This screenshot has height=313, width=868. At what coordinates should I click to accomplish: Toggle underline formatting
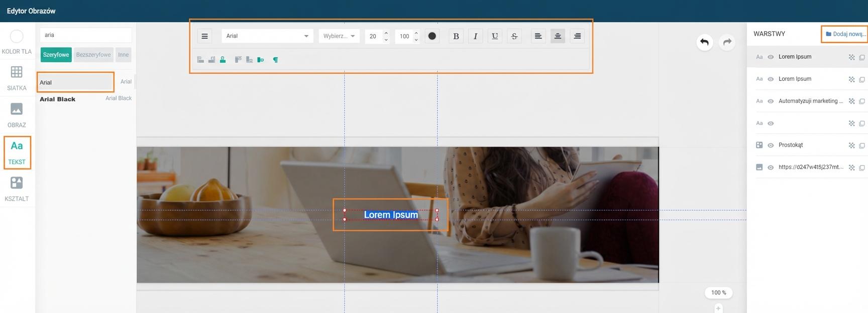coord(495,36)
